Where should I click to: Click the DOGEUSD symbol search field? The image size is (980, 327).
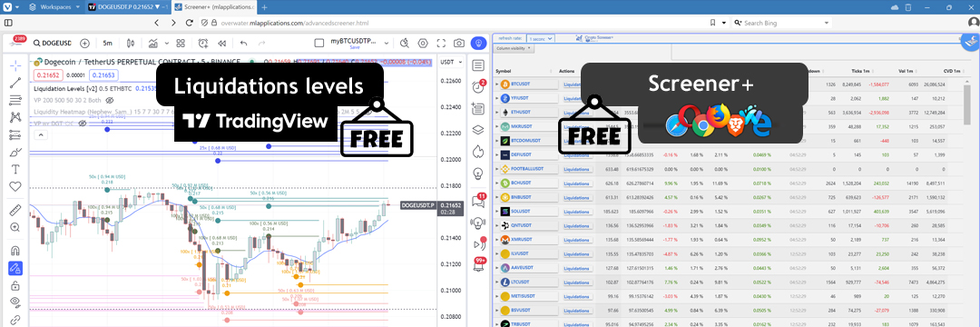pos(54,43)
